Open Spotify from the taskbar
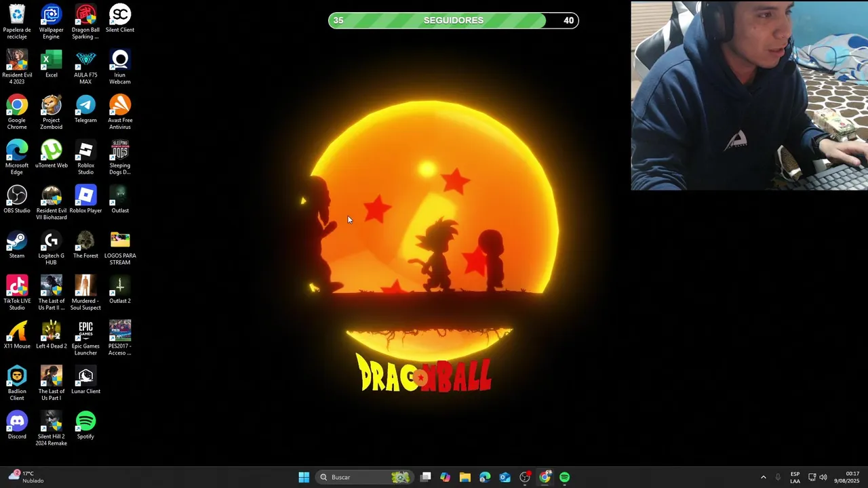The width and height of the screenshot is (868, 488). 565,477
